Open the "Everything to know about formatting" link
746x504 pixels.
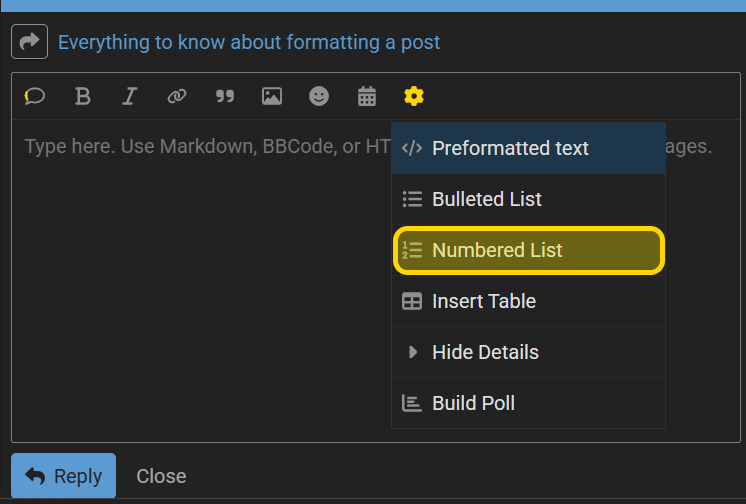click(249, 42)
